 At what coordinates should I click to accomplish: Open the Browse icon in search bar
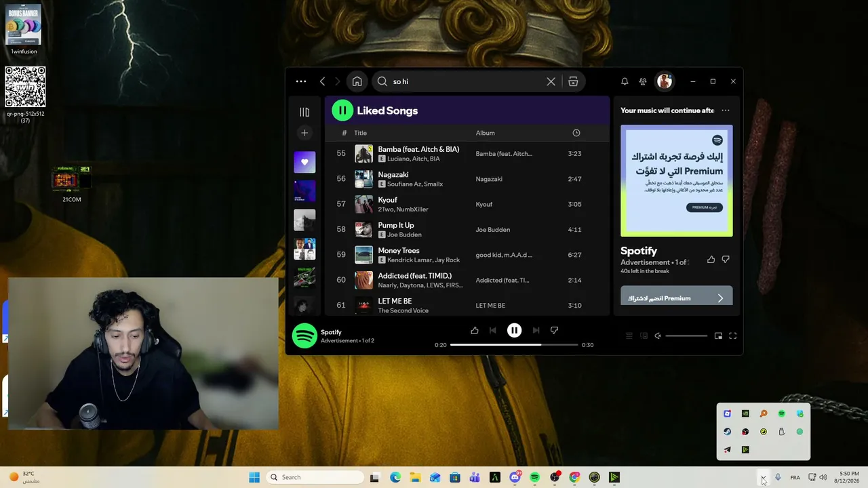tap(573, 81)
